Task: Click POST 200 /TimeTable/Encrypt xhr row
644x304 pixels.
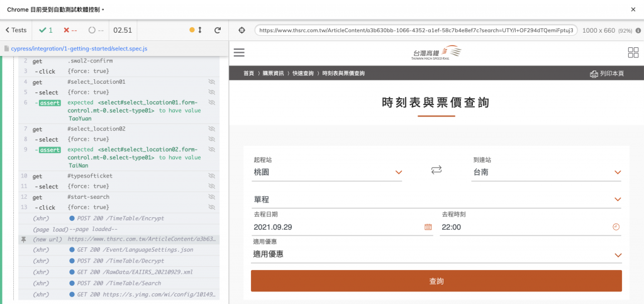Action: click(x=119, y=218)
